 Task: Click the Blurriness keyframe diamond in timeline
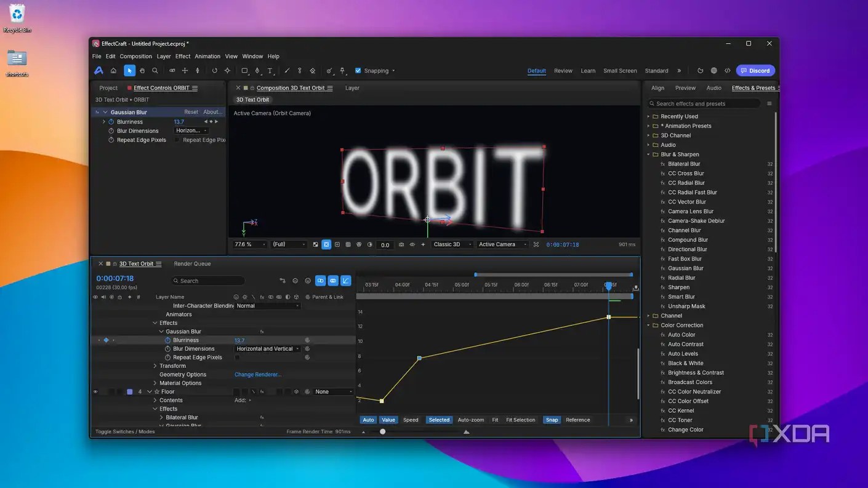coord(106,340)
